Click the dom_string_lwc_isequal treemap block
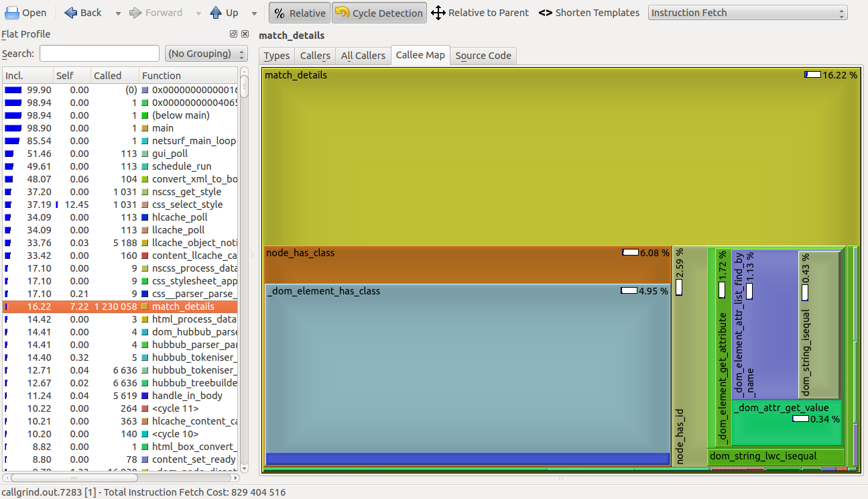The image size is (868, 499). tap(776, 457)
